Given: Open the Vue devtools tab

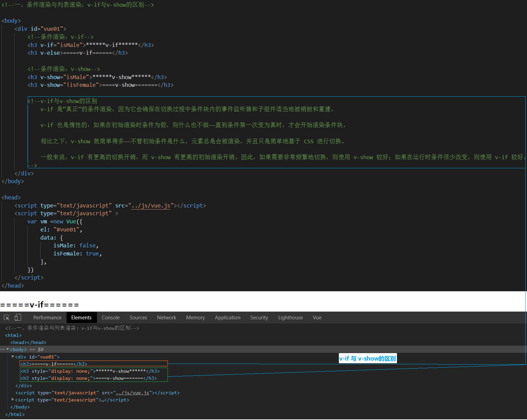Looking at the screenshot, I should pyautogui.click(x=317, y=318).
